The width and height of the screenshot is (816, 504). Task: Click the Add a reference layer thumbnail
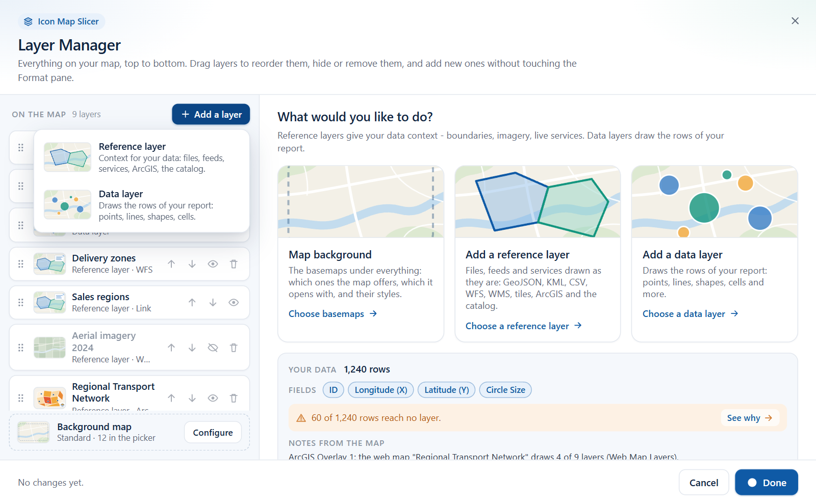pos(538,201)
